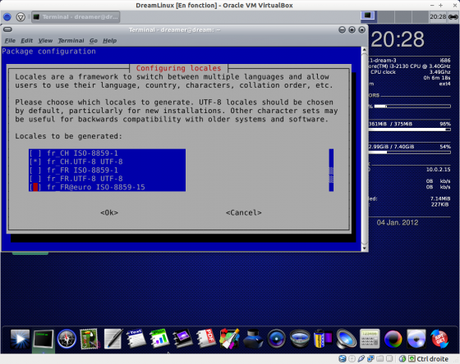Switch to the second workspace in pager
The width and height of the screenshot is (460, 364).
385,17
